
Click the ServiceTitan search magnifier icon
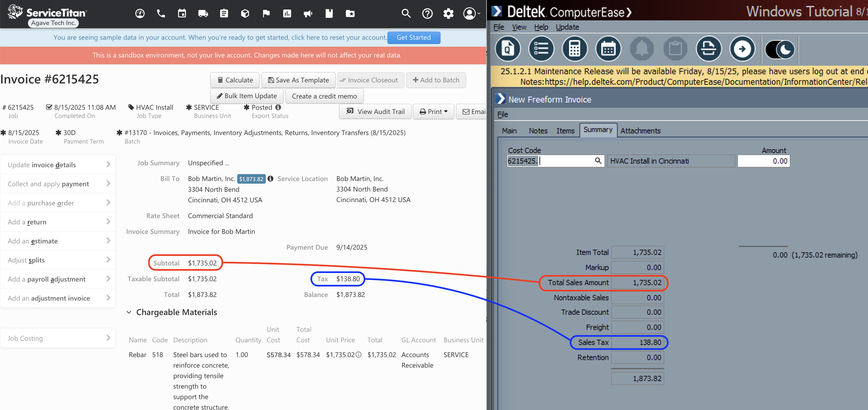tap(406, 13)
